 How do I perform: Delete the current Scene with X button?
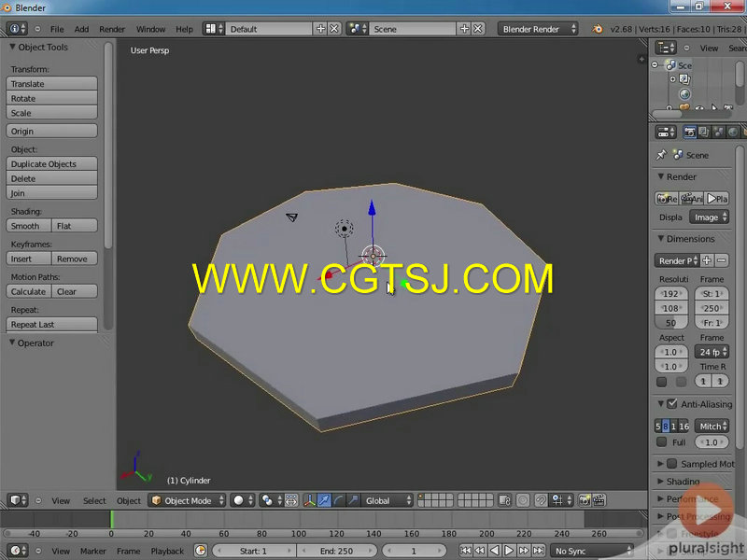(478, 29)
